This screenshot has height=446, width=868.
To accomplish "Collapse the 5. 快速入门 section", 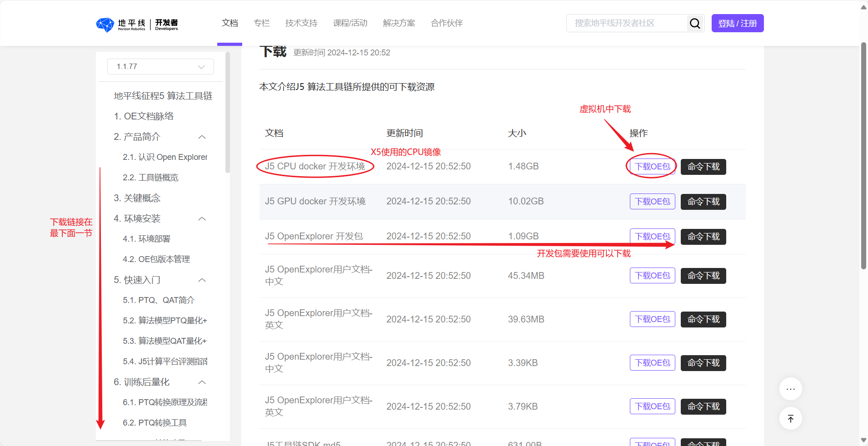I will [x=202, y=280].
